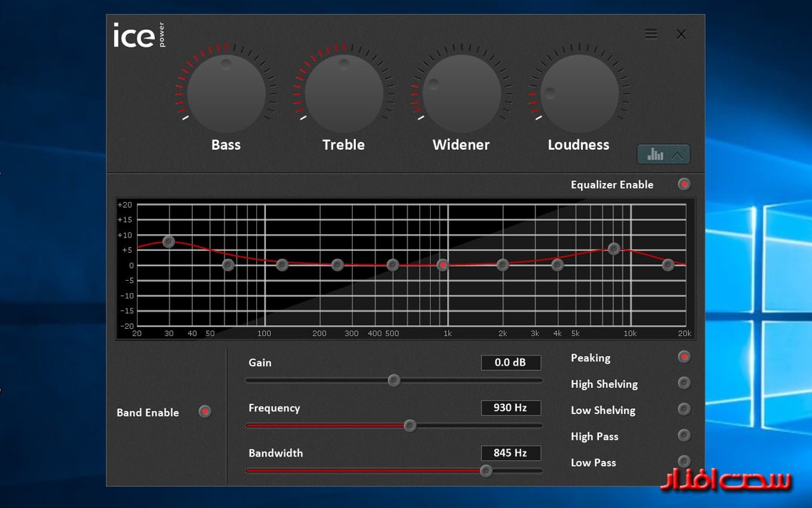Select the High Pass filter type
The image size is (812, 508).
(x=684, y=435)
